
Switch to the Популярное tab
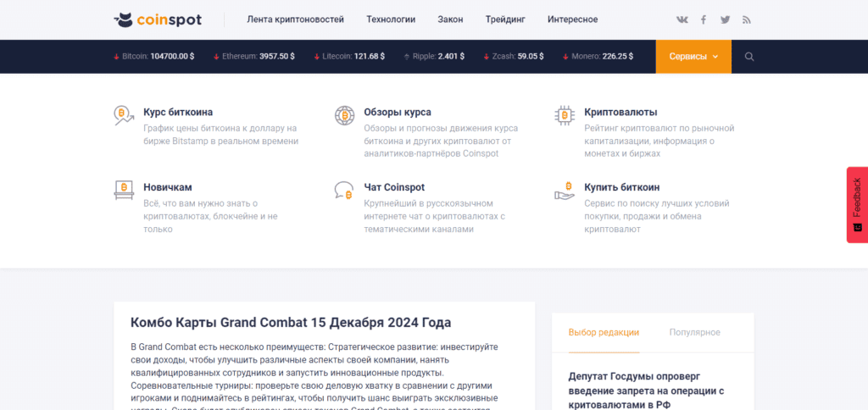pos(695,333)
